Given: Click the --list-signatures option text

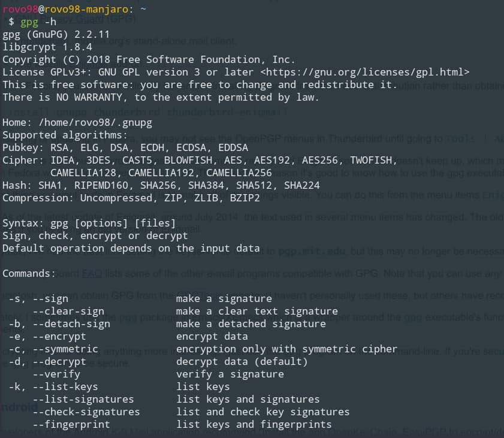Looking at the screenshot, I should click(x=83, y=399).
